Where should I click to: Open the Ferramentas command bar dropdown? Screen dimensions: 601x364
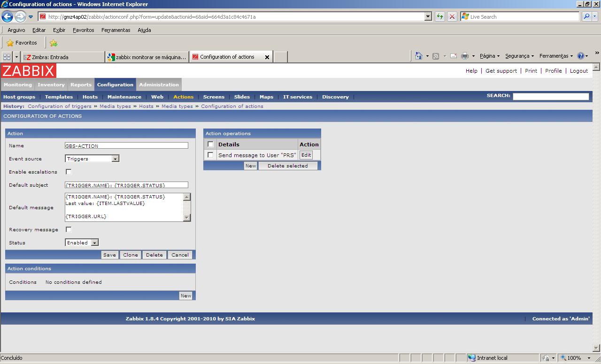556,56
